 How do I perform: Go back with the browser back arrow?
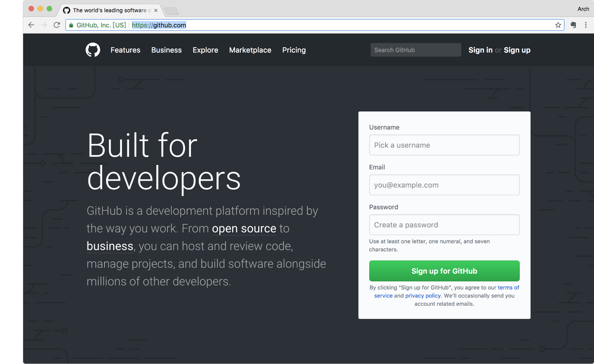[x=31, y=25]
